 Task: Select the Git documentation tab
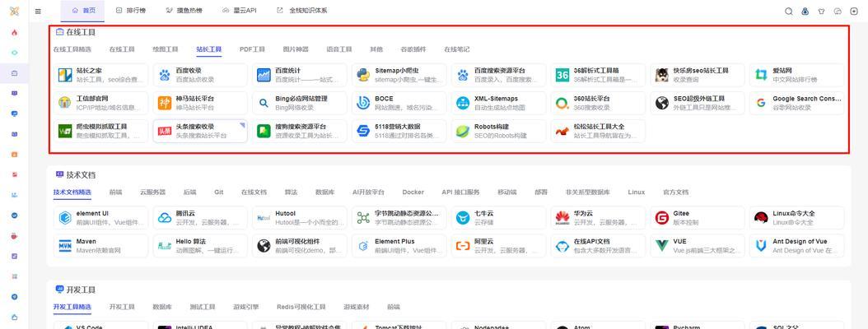(219, 192)
